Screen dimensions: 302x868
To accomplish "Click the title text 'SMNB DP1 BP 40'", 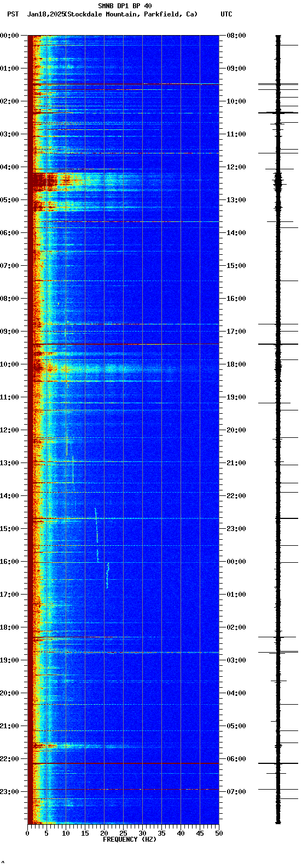I will [125, 6].
